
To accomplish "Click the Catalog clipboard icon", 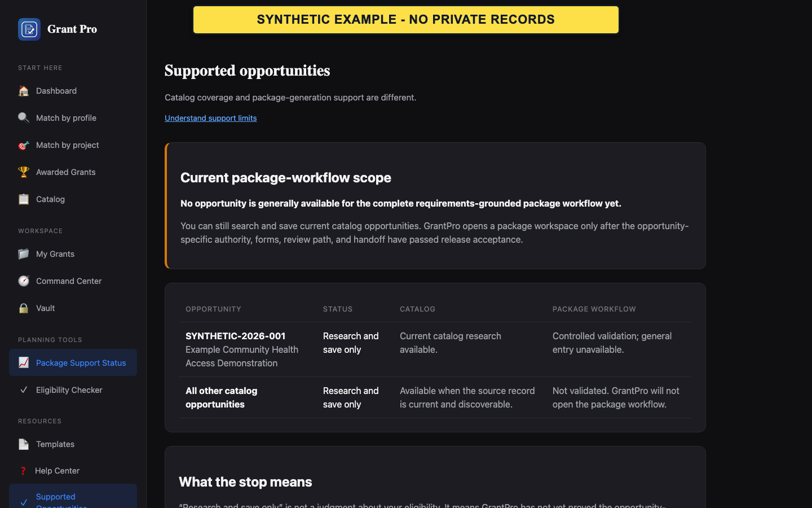I will point(24,199).
